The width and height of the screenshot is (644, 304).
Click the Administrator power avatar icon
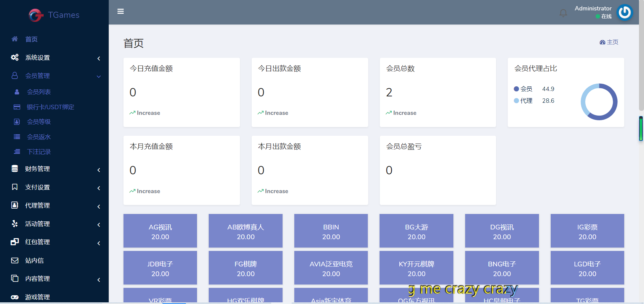point(625,12)
